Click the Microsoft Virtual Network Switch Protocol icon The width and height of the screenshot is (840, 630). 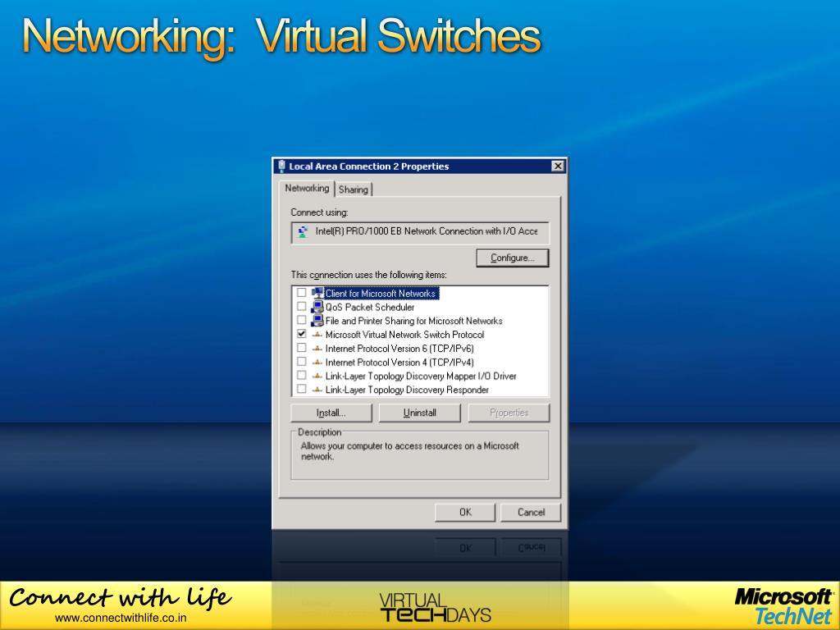tap(317, 335)
